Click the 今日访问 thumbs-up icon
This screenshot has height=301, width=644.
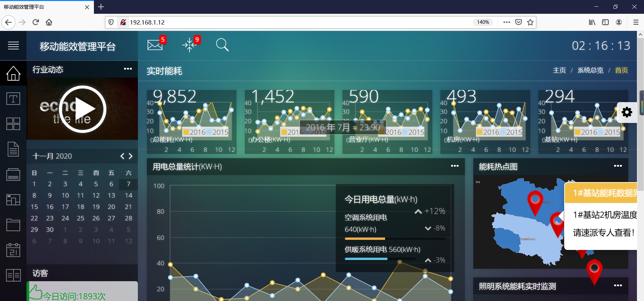[35, 292]
